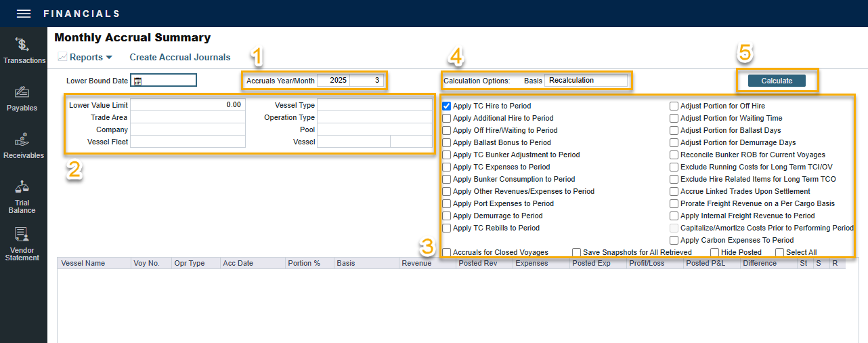Tick Accruals for Closed Voyages

(x=447, y=253)
